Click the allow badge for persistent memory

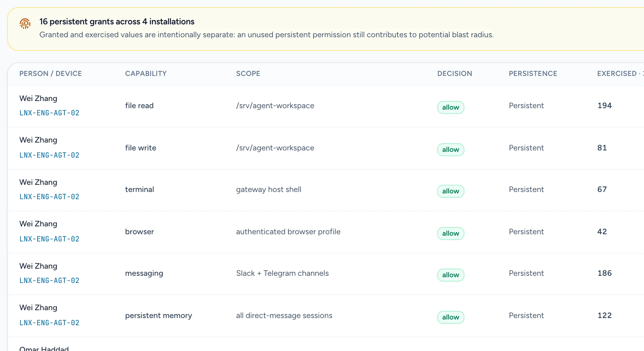pyautogui.click(x=451, y=317)
